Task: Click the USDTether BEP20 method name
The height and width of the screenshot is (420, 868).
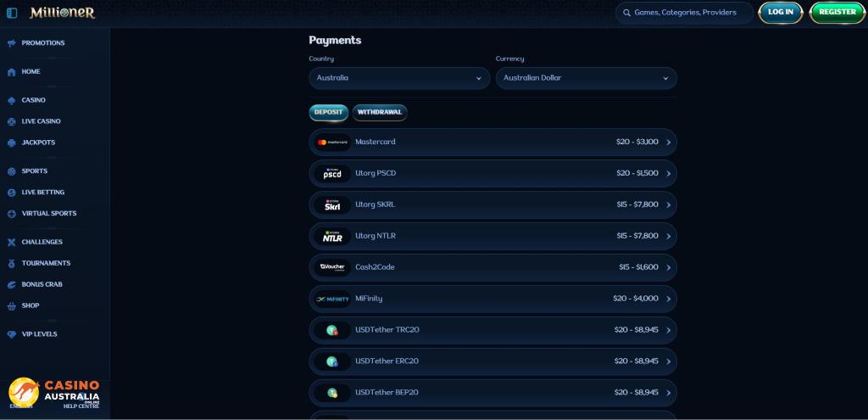Action: (387, 392)
